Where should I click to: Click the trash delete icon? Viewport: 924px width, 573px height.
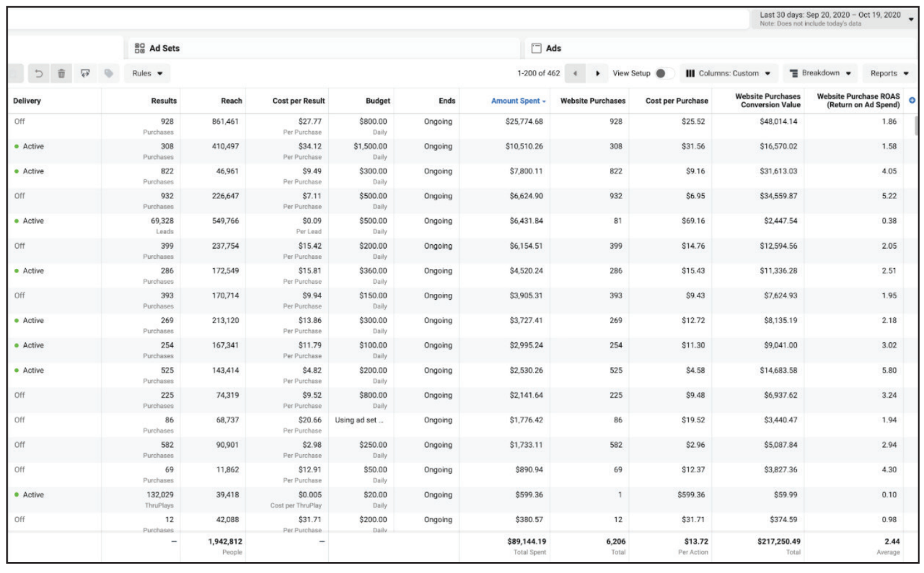pos(62,74)
